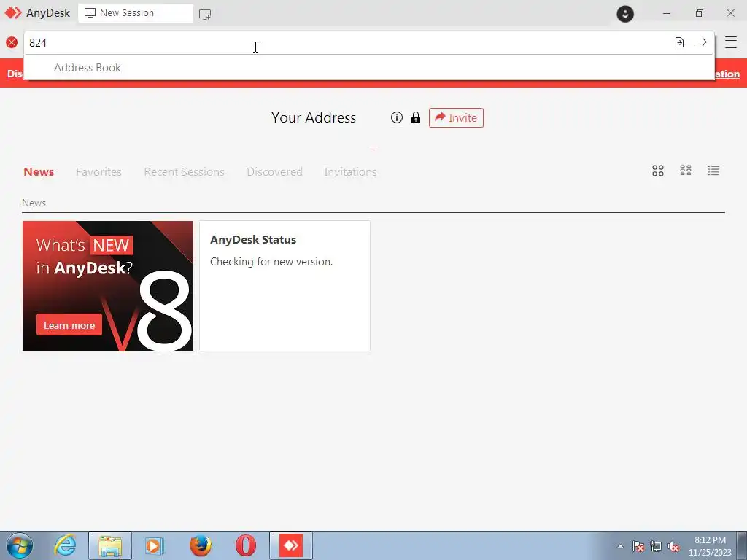The image size is (747, 560).
Task: Click the network tray icon
Action: coord(656,546)
